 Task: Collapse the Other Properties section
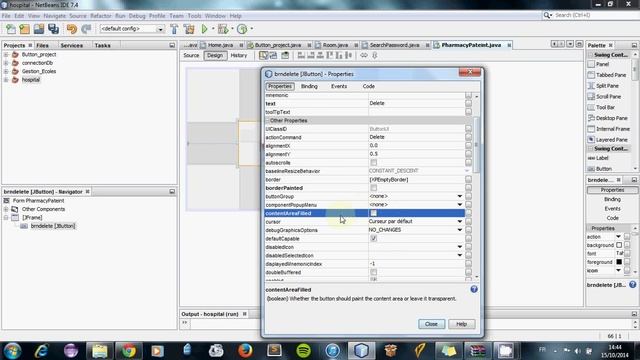(x=268, y=120)
